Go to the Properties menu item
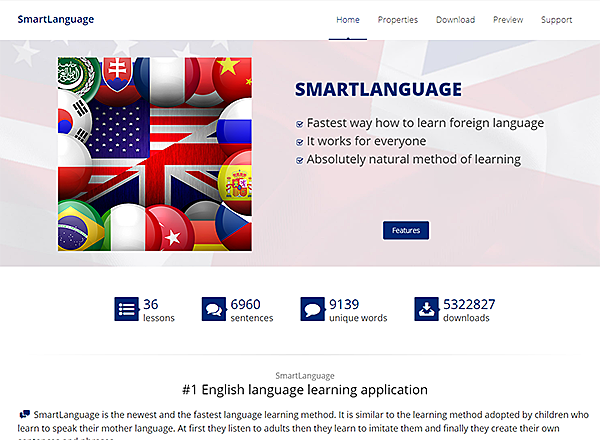 click(398, 19)
